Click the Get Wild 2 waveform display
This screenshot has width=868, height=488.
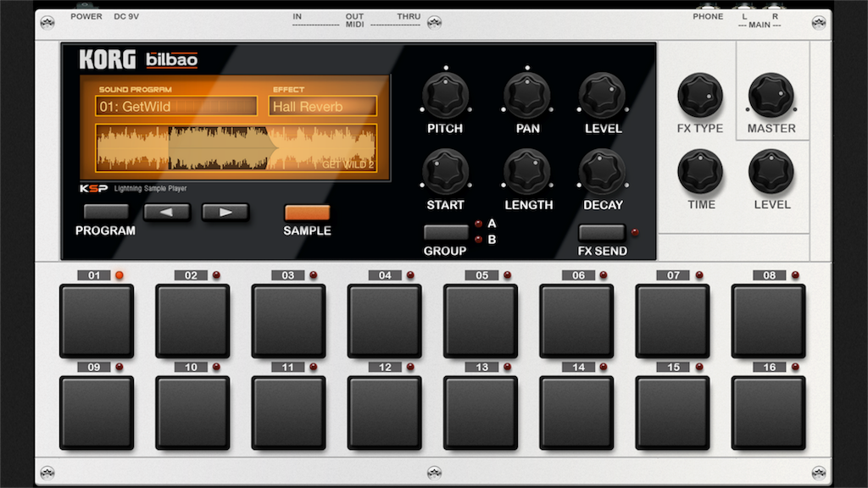point(236,147)
